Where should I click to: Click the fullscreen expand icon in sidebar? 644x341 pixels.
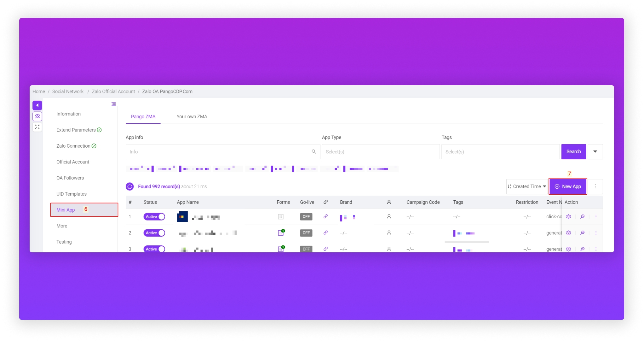(37, 127)
